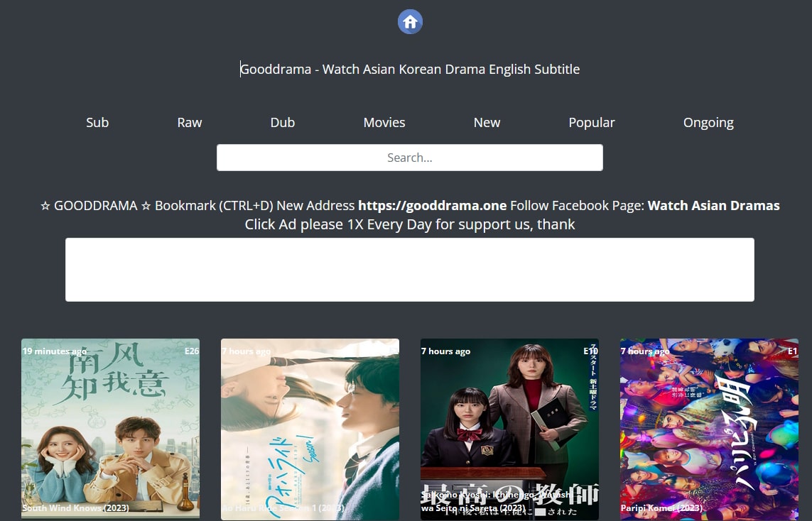Follow the gooddrama.one address link
812x521 pixels.
coord(432,205)
